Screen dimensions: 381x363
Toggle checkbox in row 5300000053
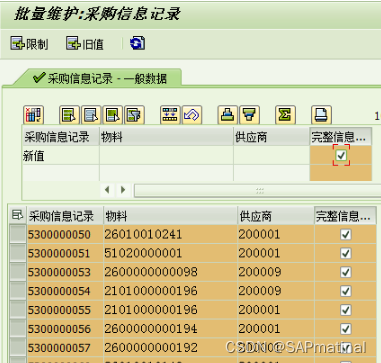tap(346, 272)
